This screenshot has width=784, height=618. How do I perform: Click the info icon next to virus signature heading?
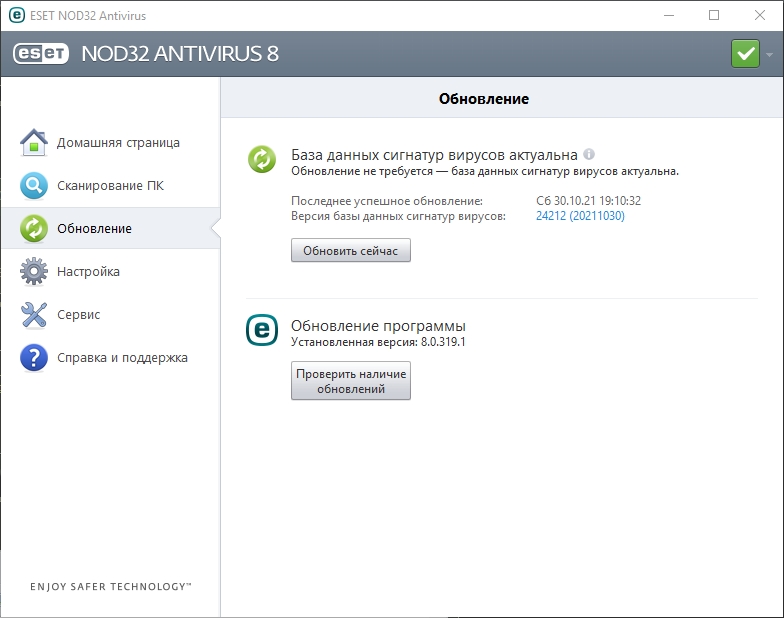[589, 154]
